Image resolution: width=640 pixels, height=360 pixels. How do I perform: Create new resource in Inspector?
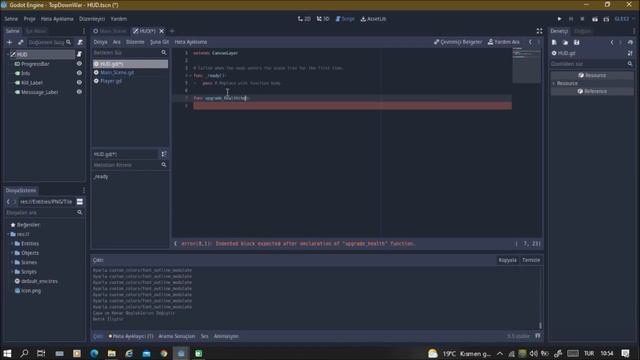[554, 42]
